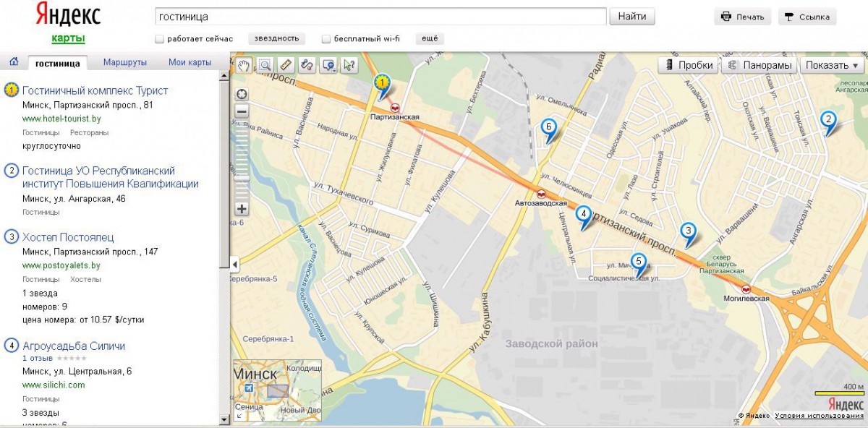This screenshot has width=868, height=428.
Task: Open 'Хостел Постоялец' result
Action: (68, 237)
